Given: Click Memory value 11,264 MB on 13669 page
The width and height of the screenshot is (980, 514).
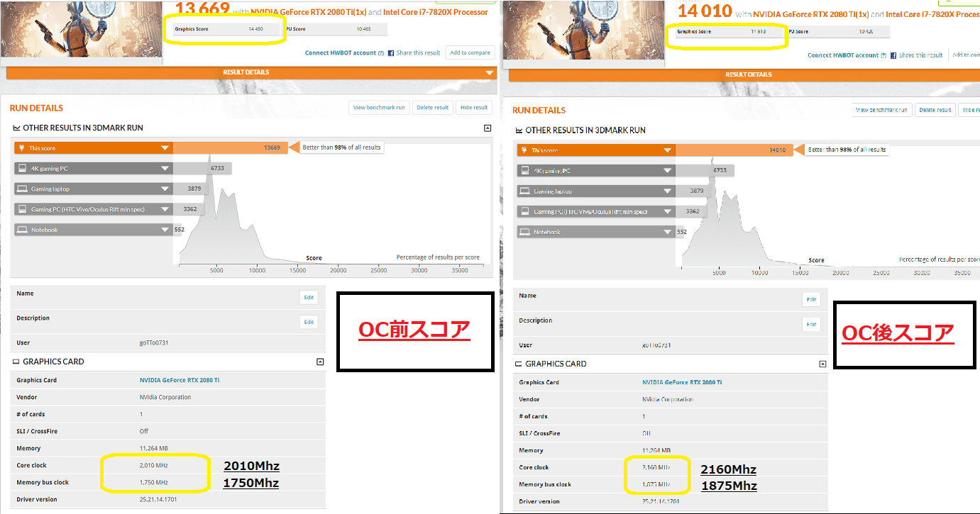Looking at the screenshot, I should tap(154, 449).
